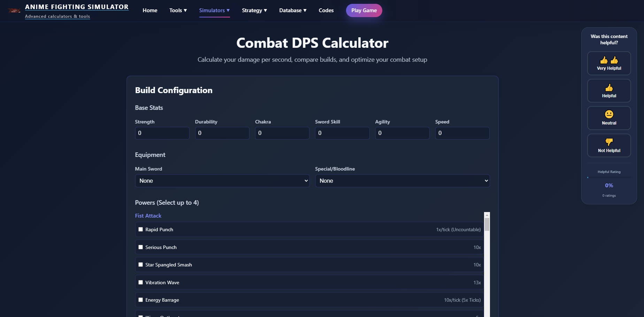Select Home in the navigation bar

tap(149, 10)
